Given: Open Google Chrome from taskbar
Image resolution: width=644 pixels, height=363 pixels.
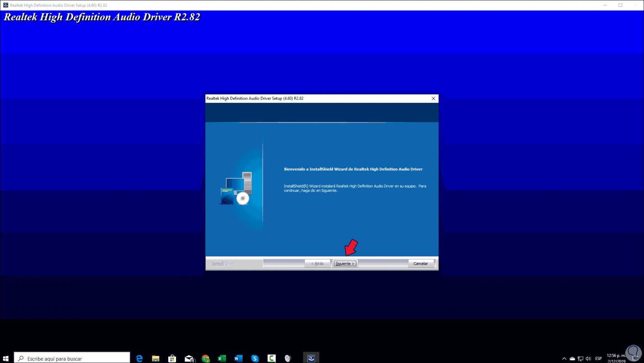Looking at the screenshot, I should point(206,358).
